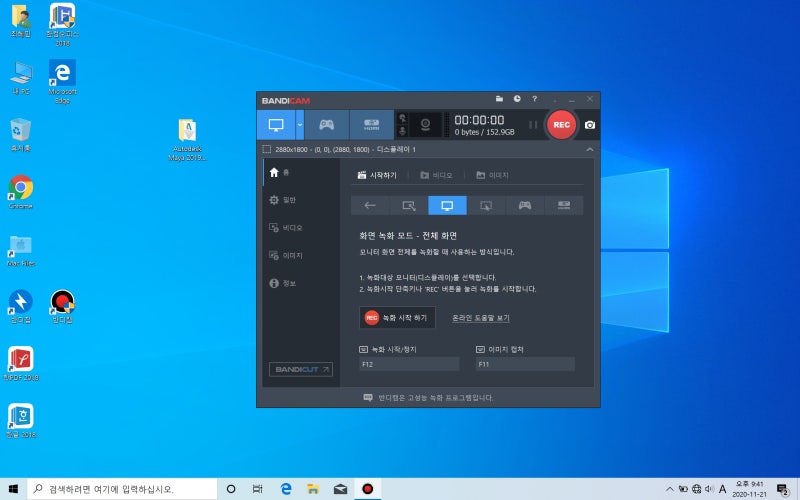Open Mail app from taskbar
Viewport: 800px width, 500px height.
click(x=340, y=489)
